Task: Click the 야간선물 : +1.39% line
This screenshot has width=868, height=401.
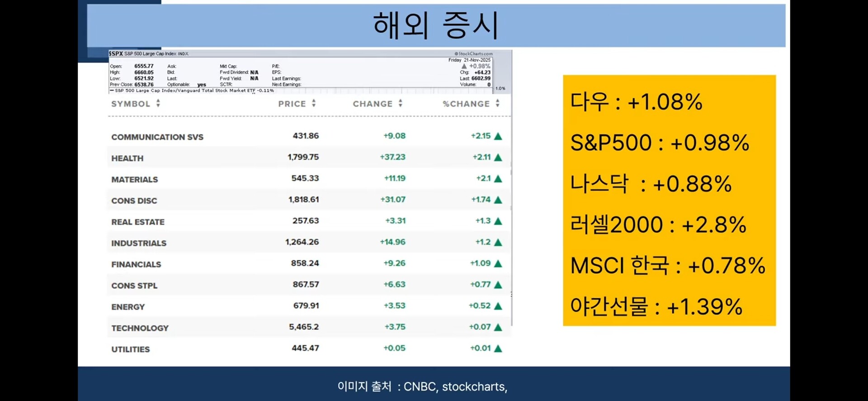Action: (656, 306)
